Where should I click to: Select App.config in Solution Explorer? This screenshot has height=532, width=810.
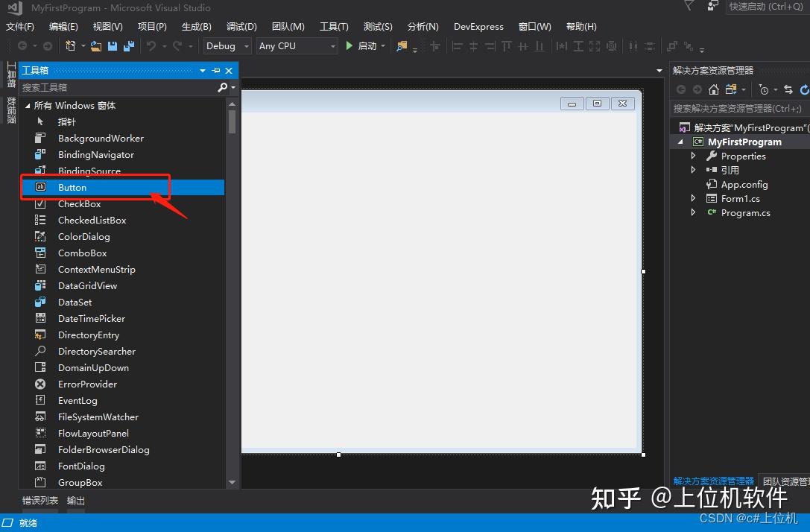point(744,184)
